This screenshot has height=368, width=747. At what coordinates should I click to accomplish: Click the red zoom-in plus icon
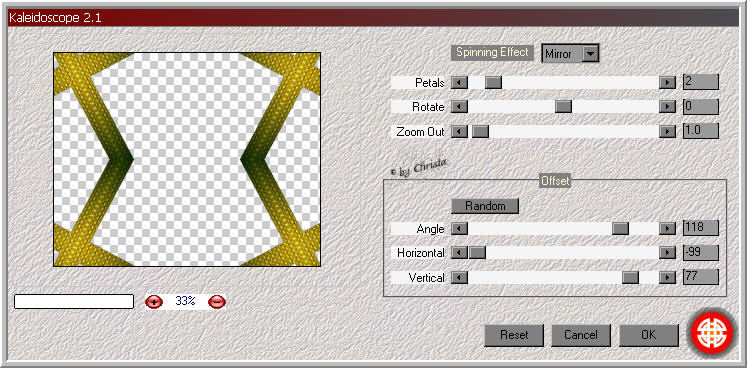[x=154, y=301]
